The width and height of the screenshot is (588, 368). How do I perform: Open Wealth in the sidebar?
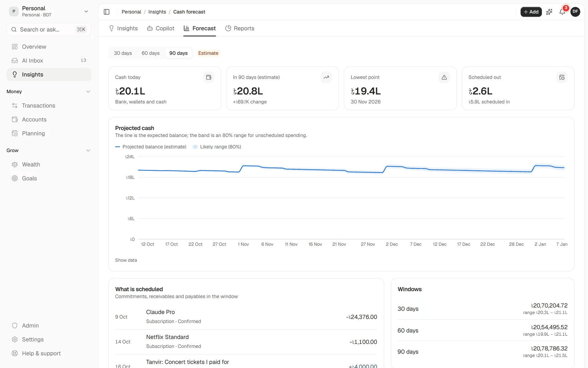point(49,164)
